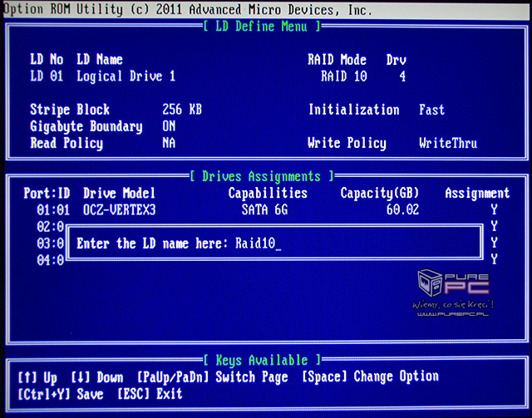The height and width of the screenshot is (418, 532).
Task: Click the Drv column header
Action: pyautogui.click(x=396, y=60)
